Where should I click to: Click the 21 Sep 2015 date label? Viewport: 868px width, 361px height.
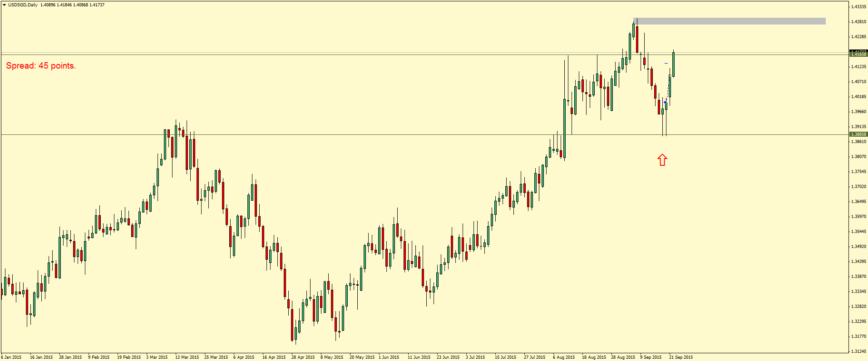681,357
